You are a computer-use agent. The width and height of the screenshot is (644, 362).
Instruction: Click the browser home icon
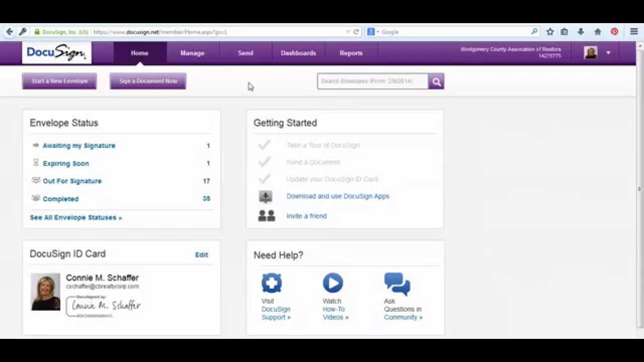(x=598, y=32)
